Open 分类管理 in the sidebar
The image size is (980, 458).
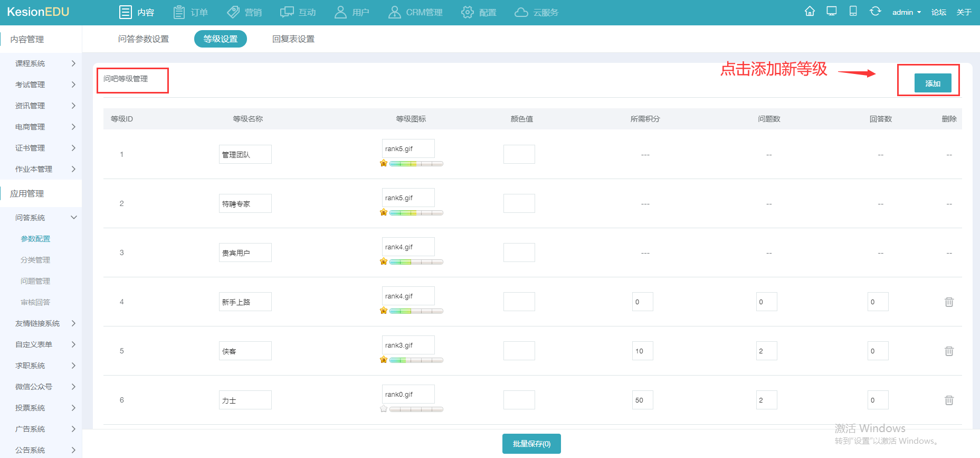tap(35, 260)
